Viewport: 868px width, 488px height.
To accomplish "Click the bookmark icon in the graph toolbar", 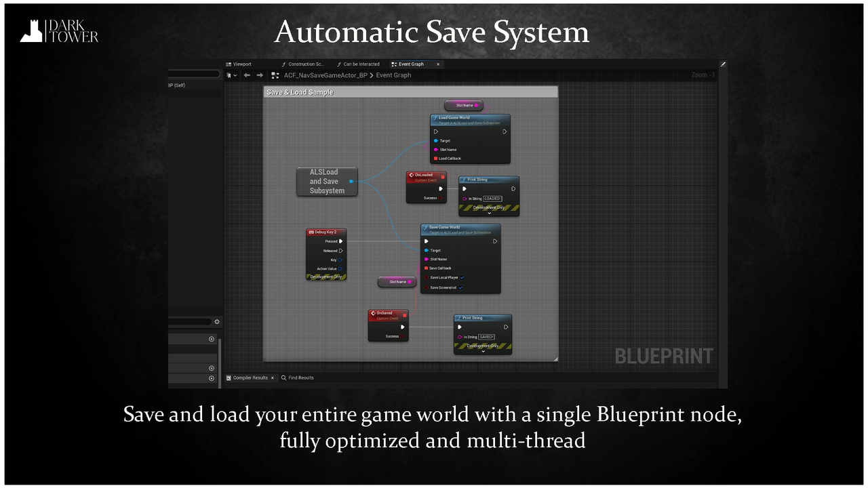I will [229, 75].
